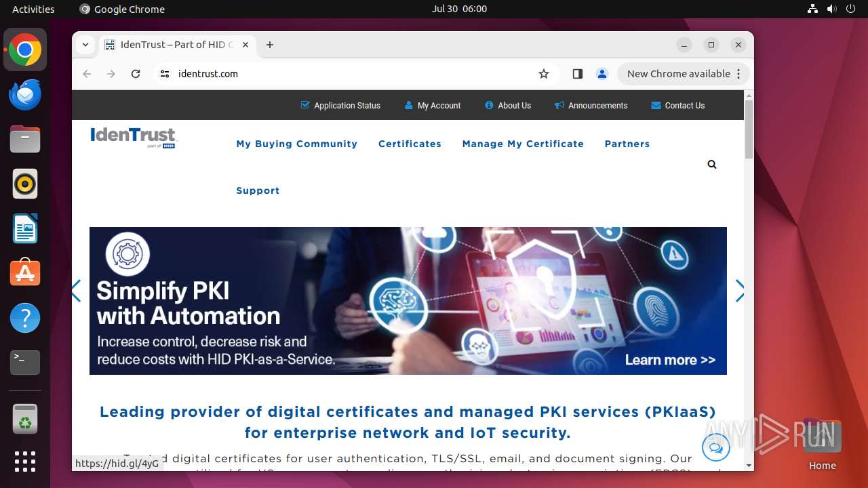Launch LibreOffice Writer from the dock
This screenshot has height=488, width=868.
point(25,228)
